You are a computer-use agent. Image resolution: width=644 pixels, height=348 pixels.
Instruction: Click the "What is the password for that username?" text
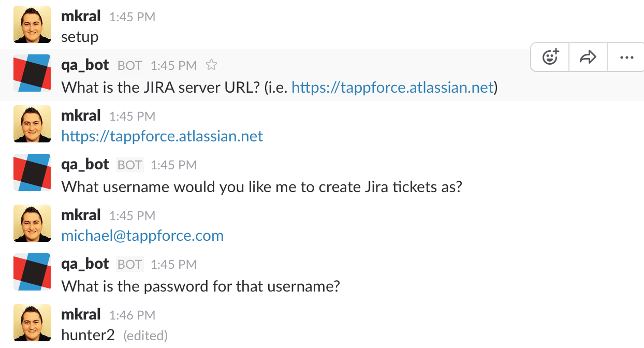tap(200, 286)
